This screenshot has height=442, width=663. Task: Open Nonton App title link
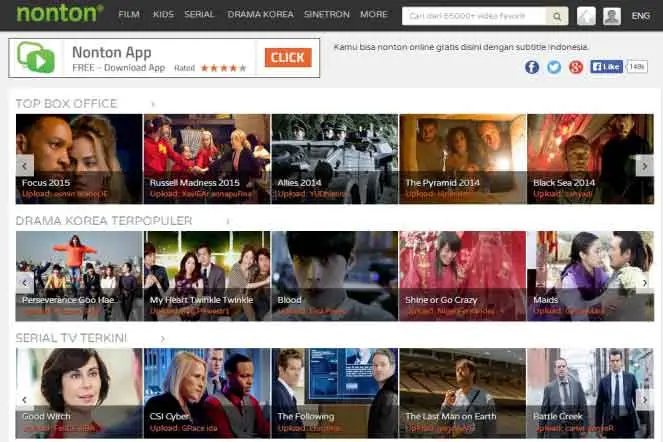click(x=112, y=52)
